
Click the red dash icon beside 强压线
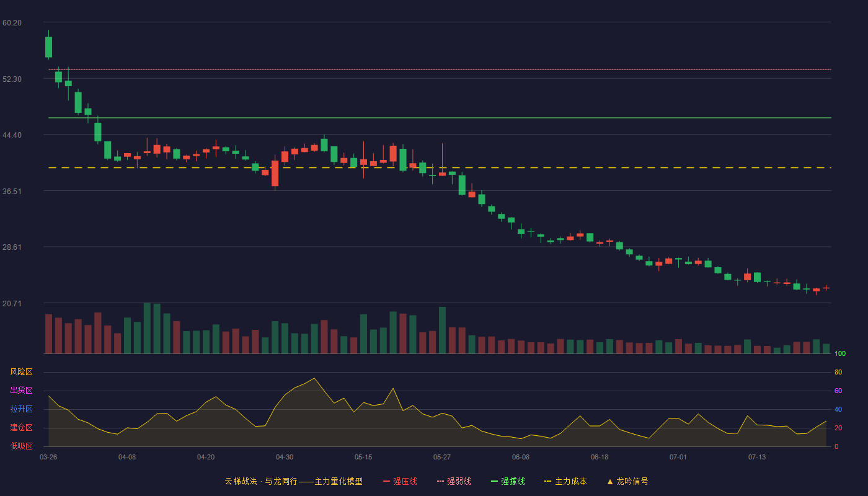point(386,481)
